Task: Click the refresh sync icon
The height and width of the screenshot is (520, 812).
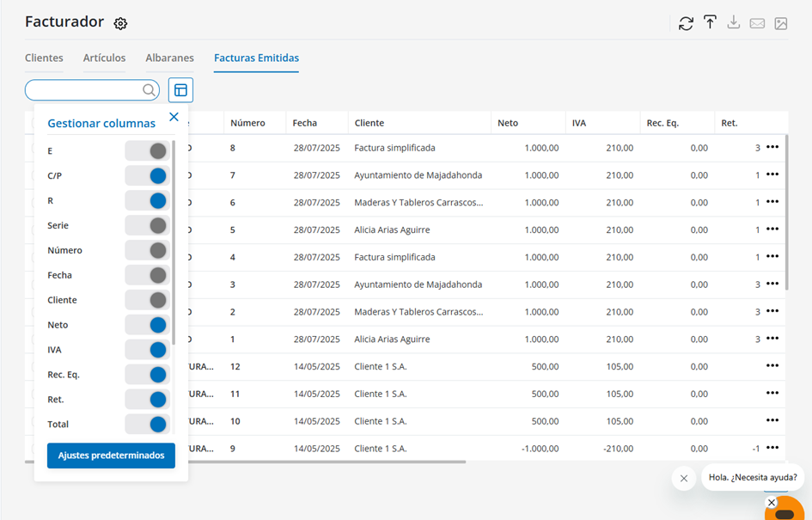Action: (x=686, y=23)
